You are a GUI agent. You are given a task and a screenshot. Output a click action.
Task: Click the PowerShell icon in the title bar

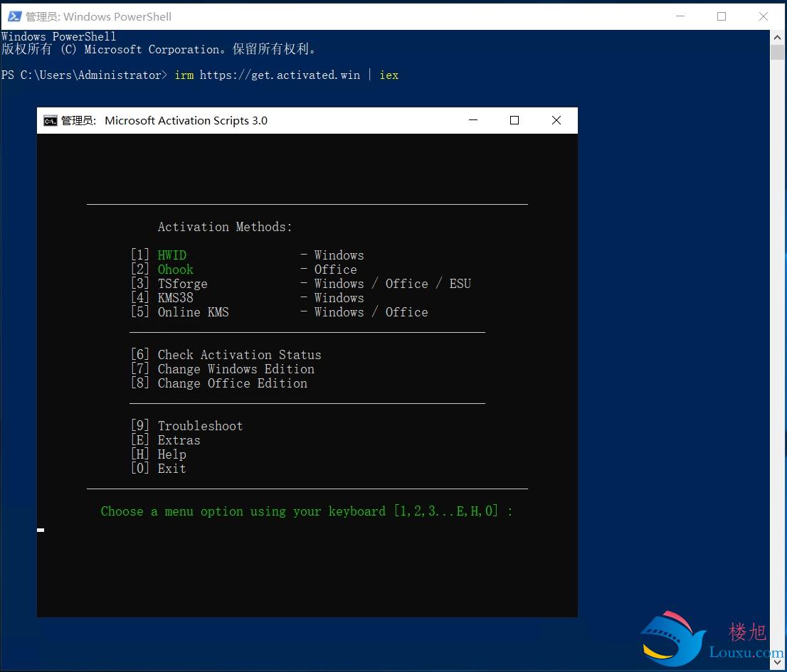coord(14,16)
